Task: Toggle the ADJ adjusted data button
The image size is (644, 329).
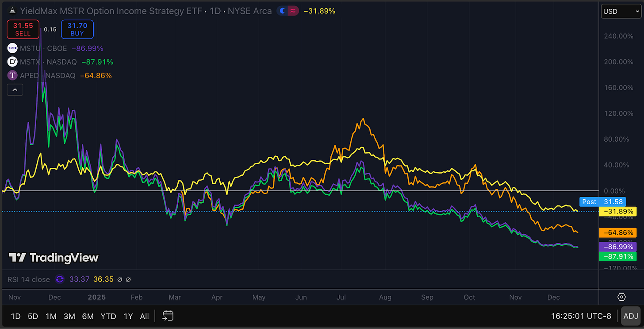Action: click(630, 316)
